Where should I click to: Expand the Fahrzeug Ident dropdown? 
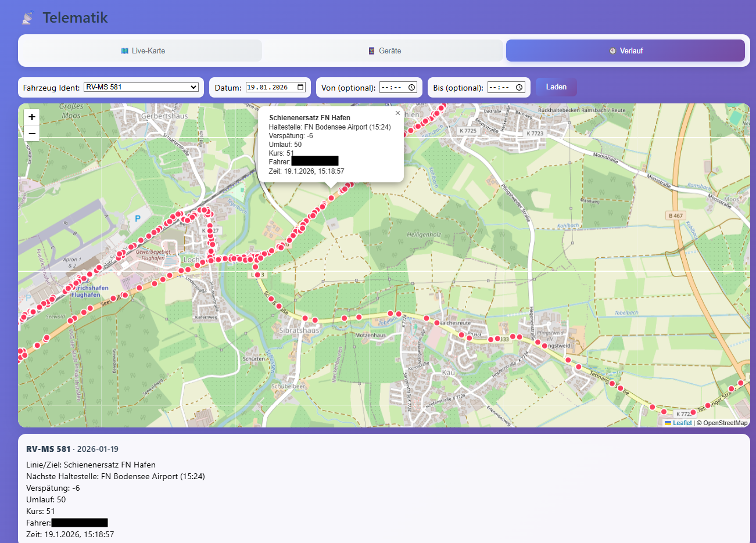[x=141, y=87]
